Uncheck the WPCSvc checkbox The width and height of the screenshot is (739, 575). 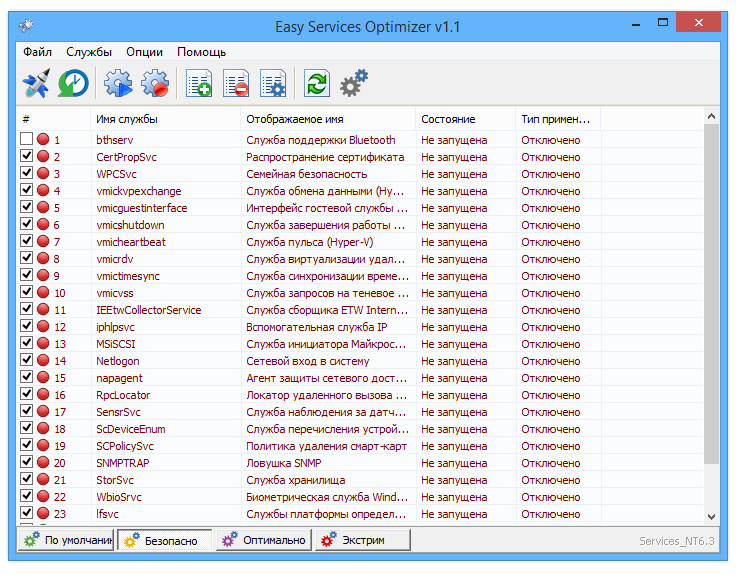26,172
